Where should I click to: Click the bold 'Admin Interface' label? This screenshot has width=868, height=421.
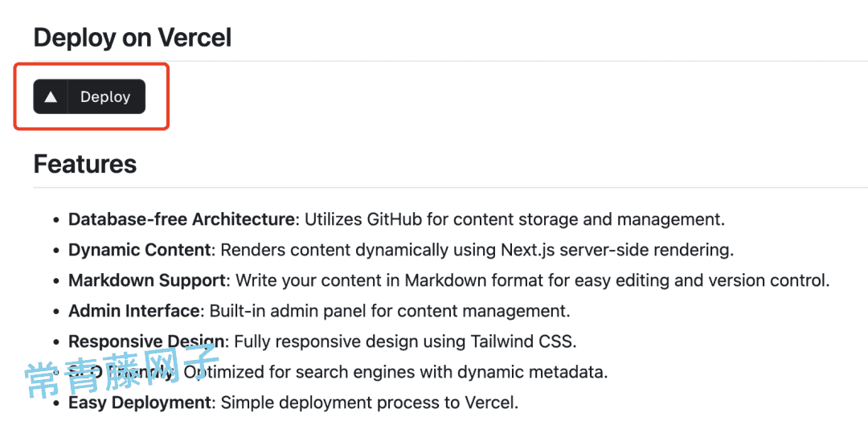(x=134, y=311)
